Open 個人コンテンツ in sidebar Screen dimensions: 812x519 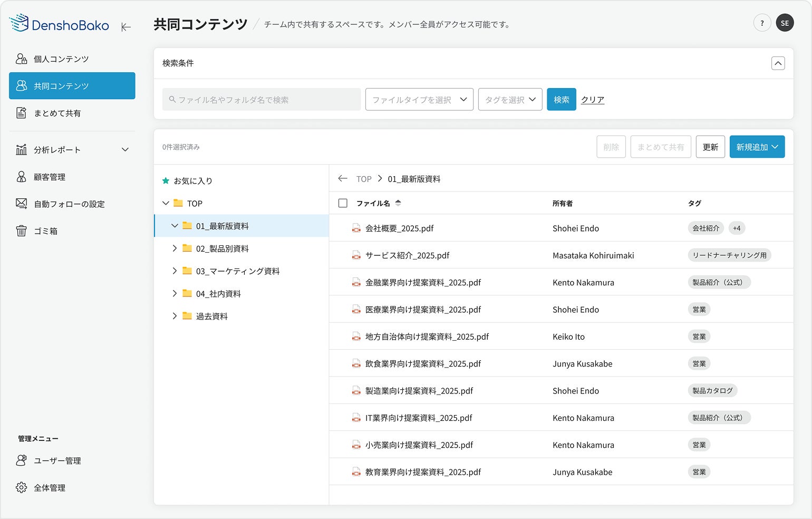61,59
